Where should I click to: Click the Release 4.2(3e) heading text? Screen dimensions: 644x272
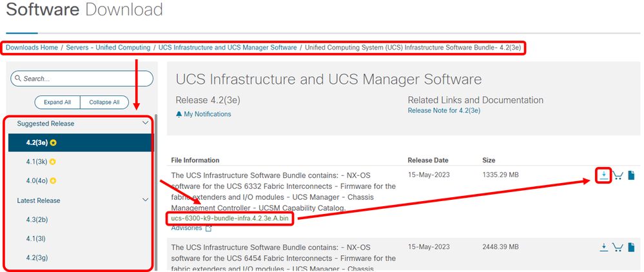pos(208,100)
